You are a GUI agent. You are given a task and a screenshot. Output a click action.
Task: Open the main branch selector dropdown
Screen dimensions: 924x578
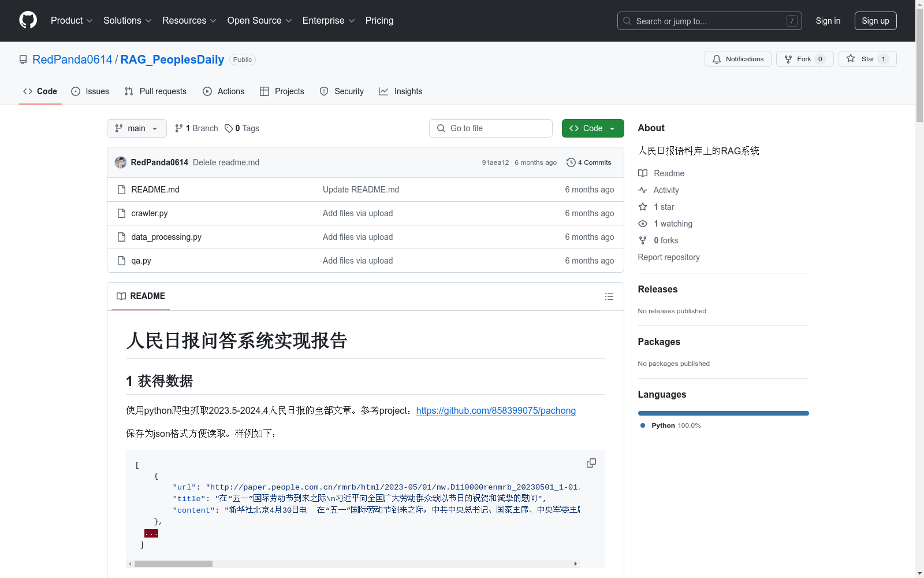click(137, 128)
